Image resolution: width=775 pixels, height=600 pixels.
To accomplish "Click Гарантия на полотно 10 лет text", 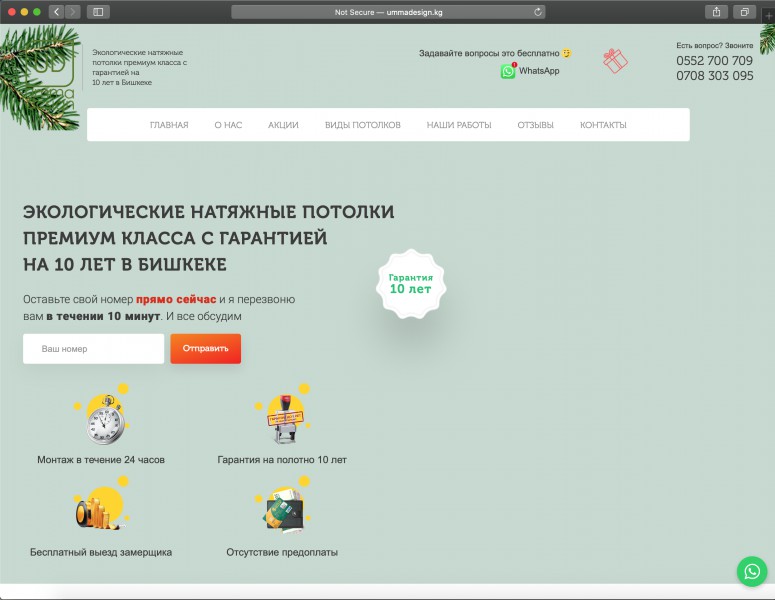I will [x=282, y=460].
